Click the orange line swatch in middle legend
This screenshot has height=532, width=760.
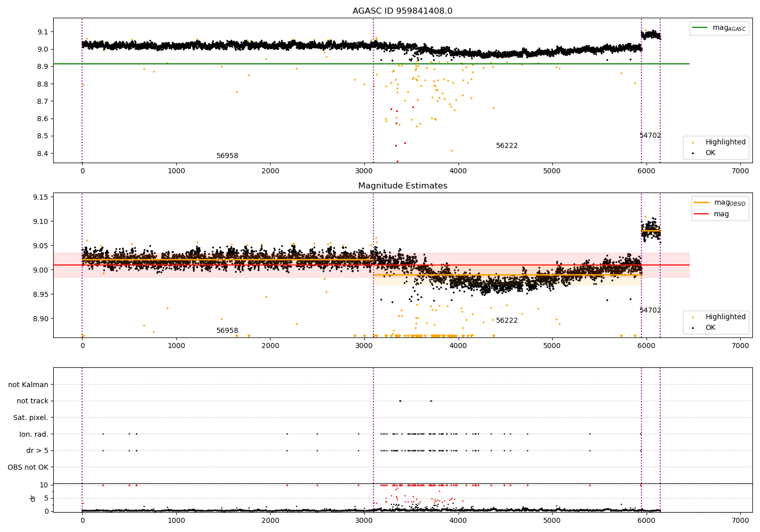702,203
